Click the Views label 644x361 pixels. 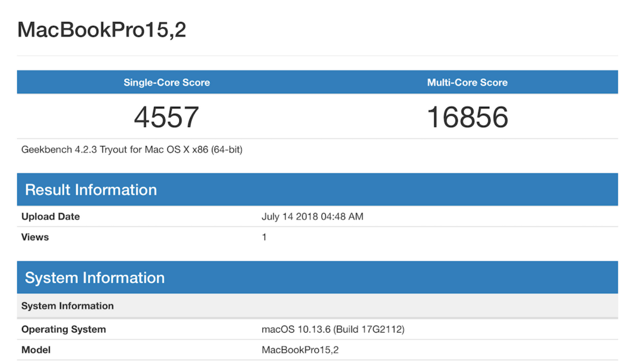35,237
